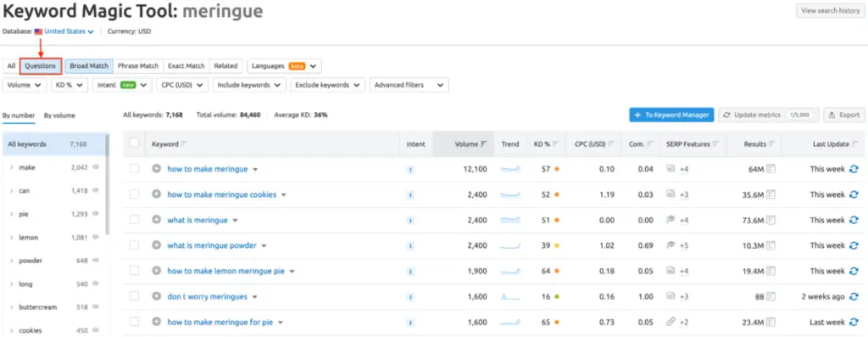Check the 'how to make meringue cookies' row checkbox
Viewport: 868px width, 337px height.
(x=134, y=194)
